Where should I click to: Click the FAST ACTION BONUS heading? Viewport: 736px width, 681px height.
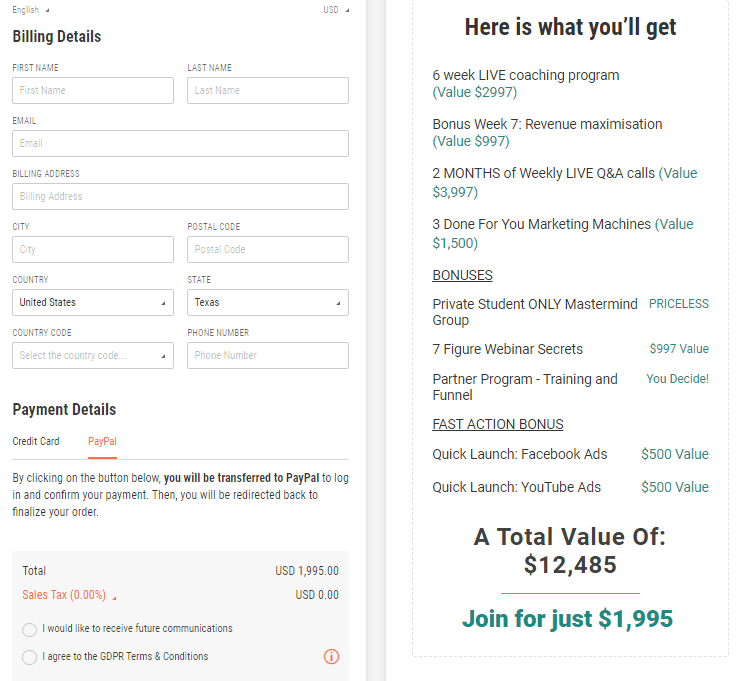click(497, 424)
